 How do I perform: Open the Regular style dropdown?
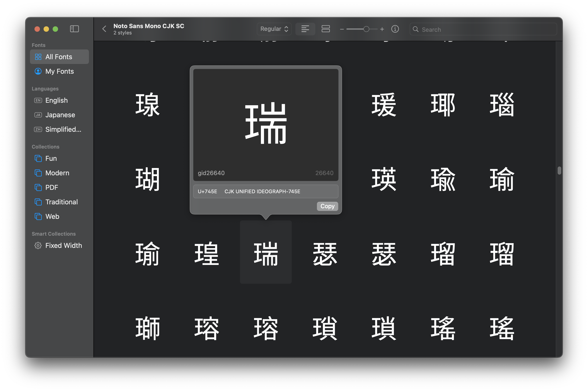(x=274, y=29)
